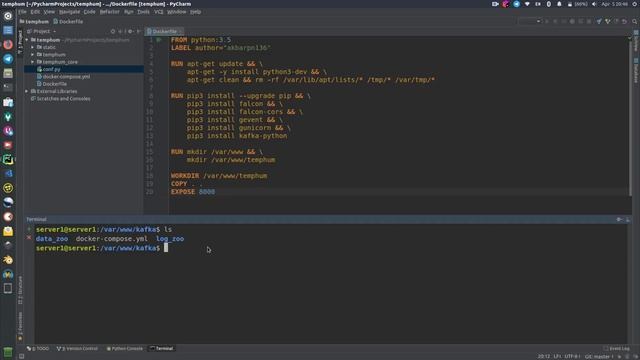Viewport: 640px width, 360px height.
Task: Open the Event Log
Action: [617, 349]
